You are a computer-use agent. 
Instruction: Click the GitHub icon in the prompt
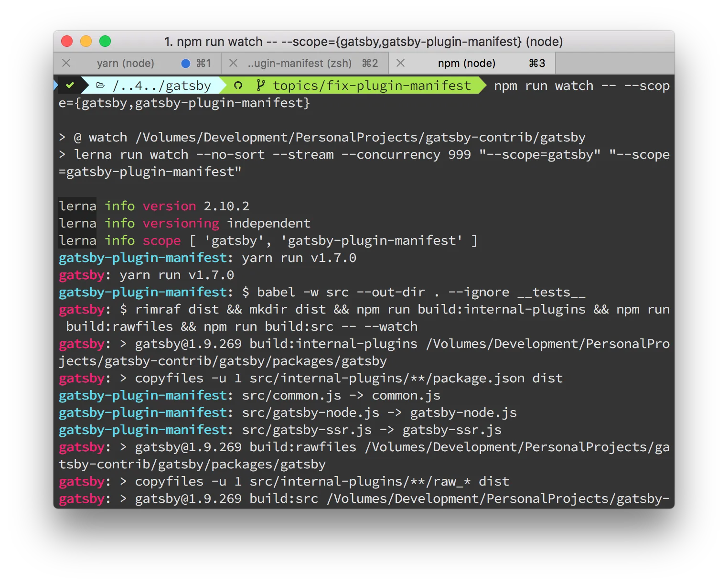pyautogui.click(x=238, y=86)
